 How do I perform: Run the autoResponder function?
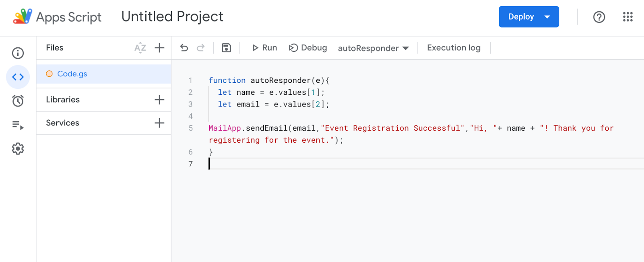[264, 48]
